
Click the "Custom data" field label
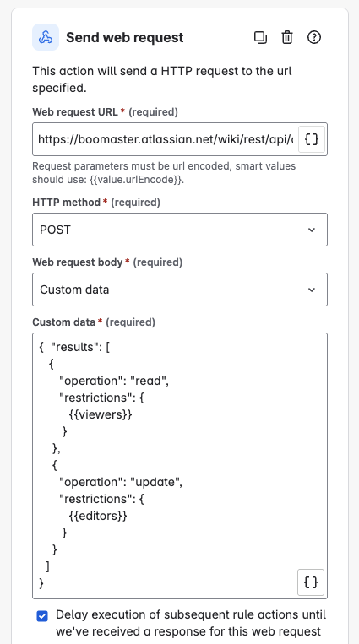point(63,322)
